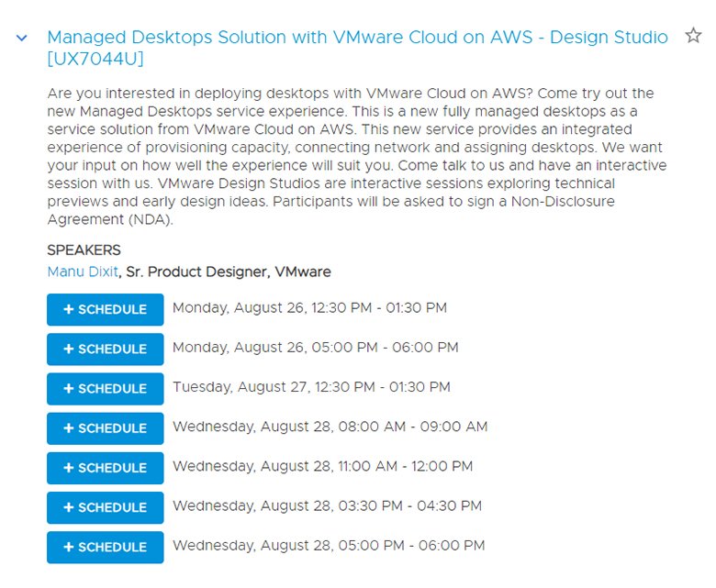
Task: Schedule the Wednesday 03:30 PM session
Action: [105, 506]
